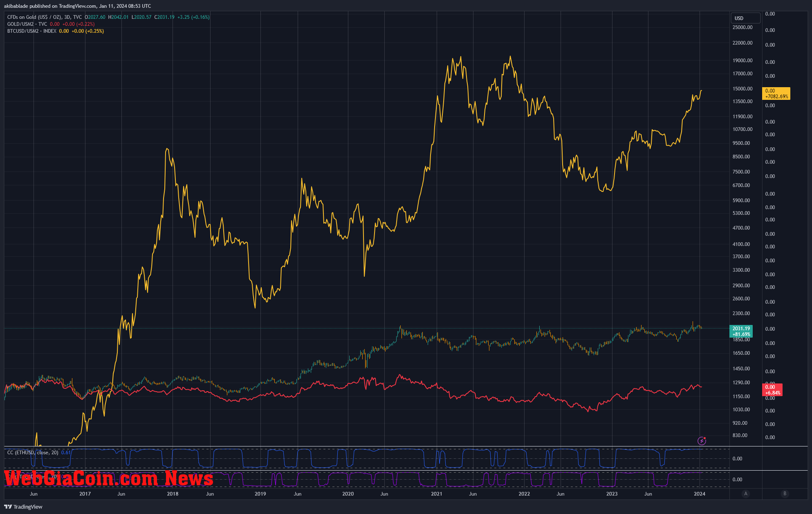The width and height of the screenshot is (812, 514).
Task: Click the 11900.00 price axis label
Action: [742, 117]
